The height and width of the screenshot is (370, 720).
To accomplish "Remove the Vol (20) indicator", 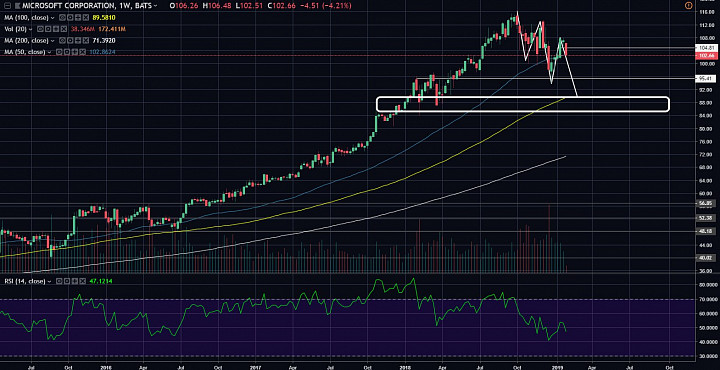I will point(64,29).
